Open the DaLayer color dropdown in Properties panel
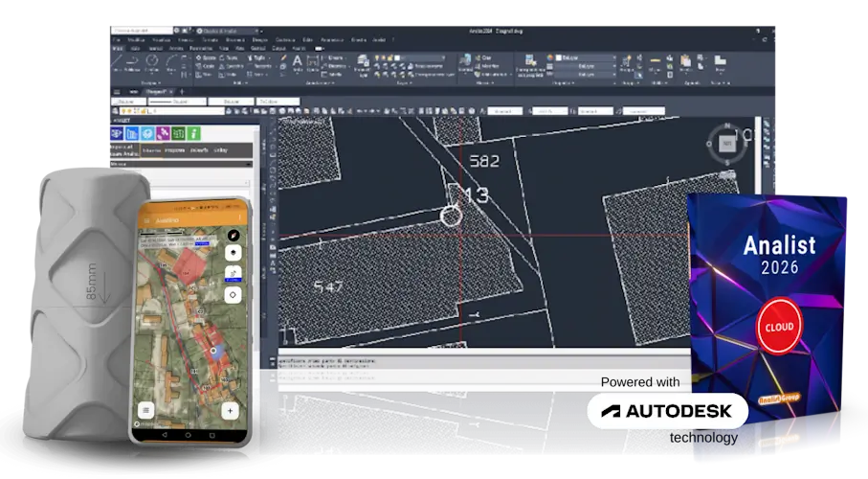868x479 pixels. coord(587,57)
